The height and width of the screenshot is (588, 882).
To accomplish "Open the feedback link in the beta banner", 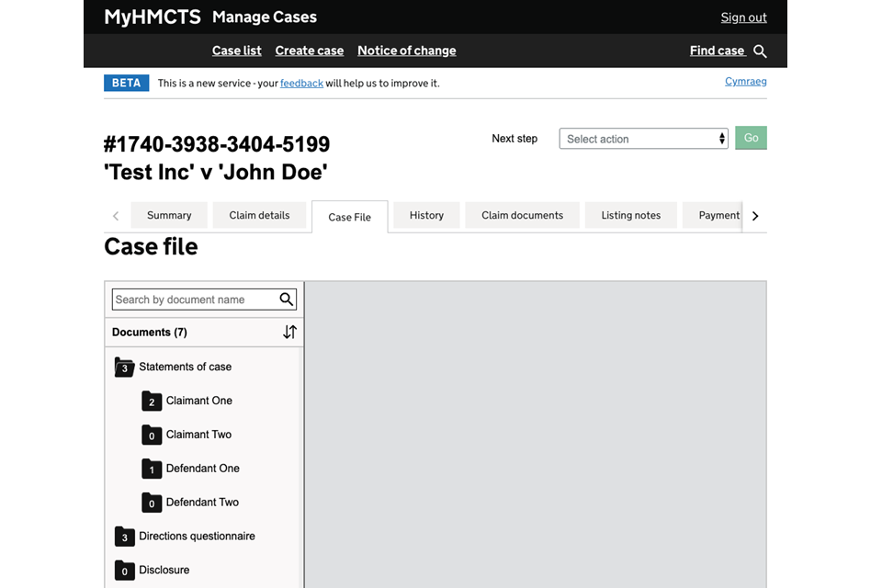I will [301, 84].
